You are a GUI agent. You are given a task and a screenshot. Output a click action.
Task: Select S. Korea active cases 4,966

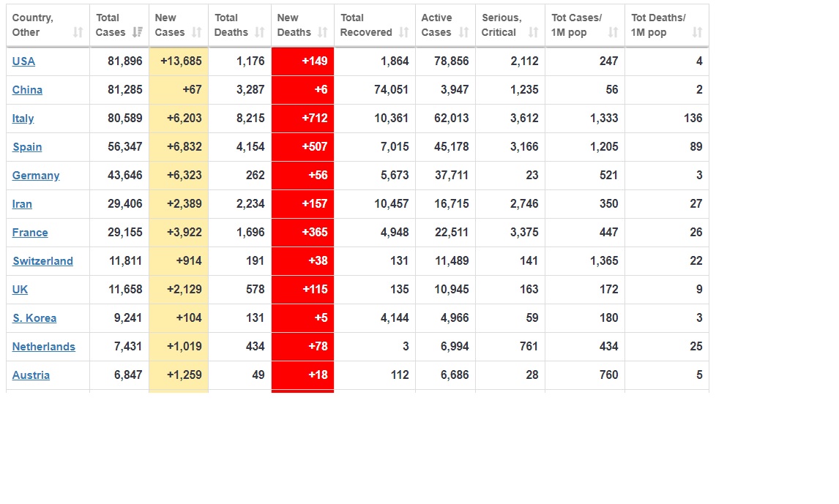[455, 317]
